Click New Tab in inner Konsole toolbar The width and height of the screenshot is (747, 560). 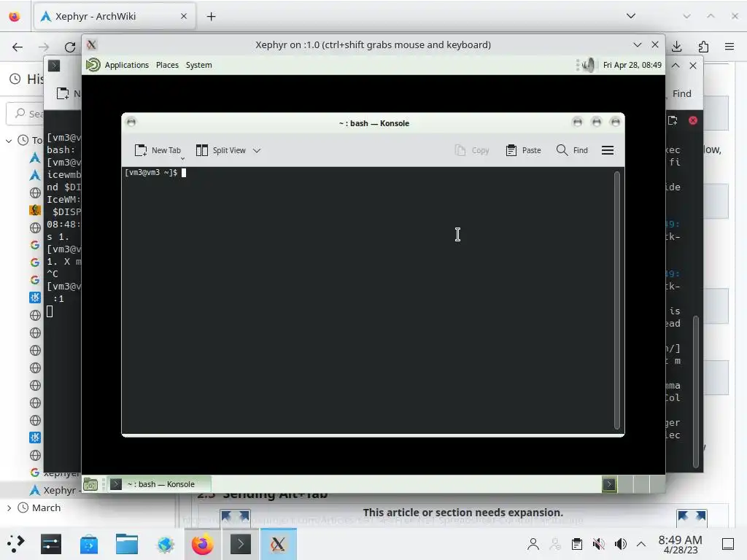158,150
